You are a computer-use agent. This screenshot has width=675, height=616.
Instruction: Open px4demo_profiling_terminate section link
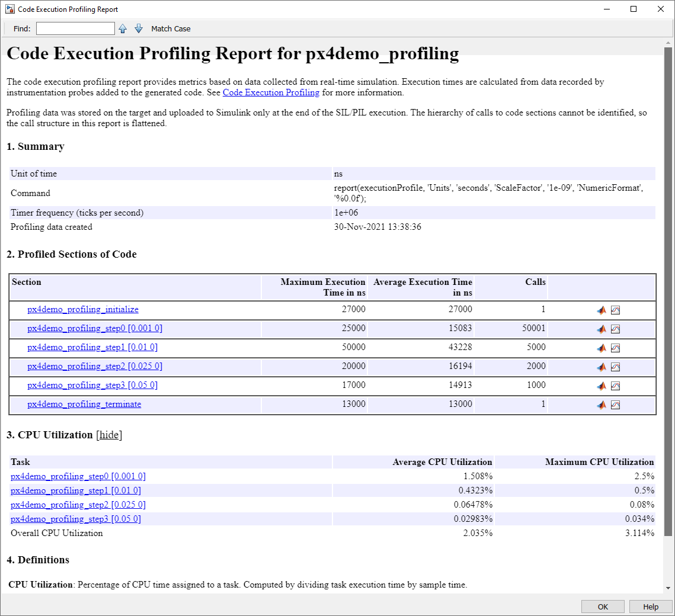(84, 404)
